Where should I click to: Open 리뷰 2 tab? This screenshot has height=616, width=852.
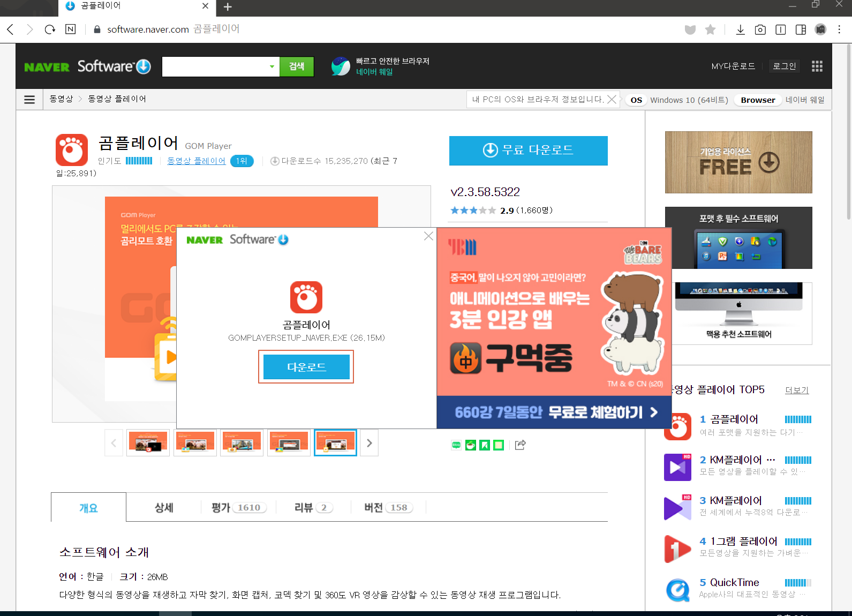pyautogui.click(x=314, y=507)
